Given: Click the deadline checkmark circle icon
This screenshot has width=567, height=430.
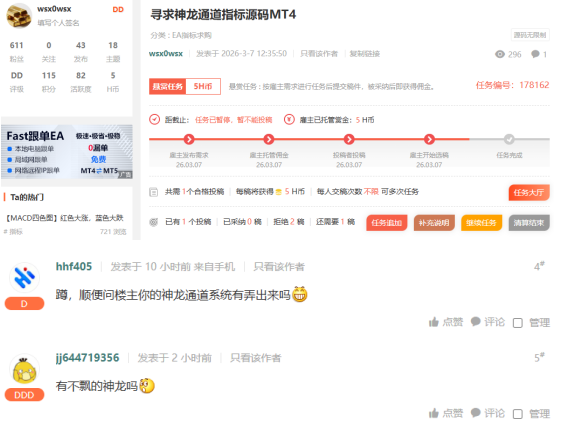Looking at the screenshot, I should tap(154, 119).
